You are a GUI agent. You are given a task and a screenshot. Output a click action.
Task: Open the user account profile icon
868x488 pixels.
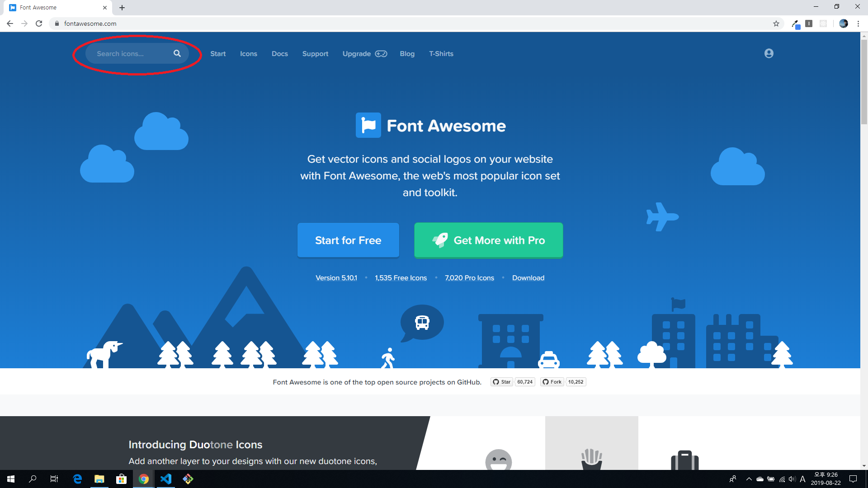click(769, 53)
